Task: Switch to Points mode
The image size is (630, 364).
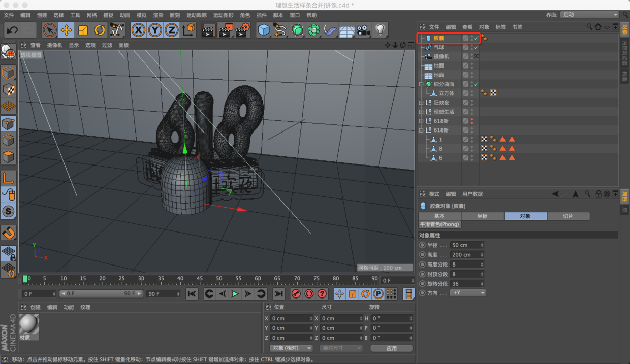Action: (8, 123)
